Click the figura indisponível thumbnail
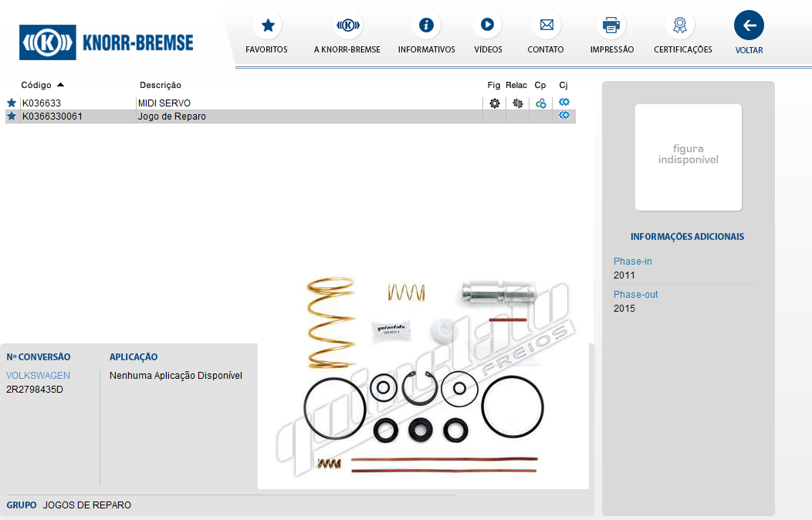This screenshot has width=812, height=520. coord(688,157)
